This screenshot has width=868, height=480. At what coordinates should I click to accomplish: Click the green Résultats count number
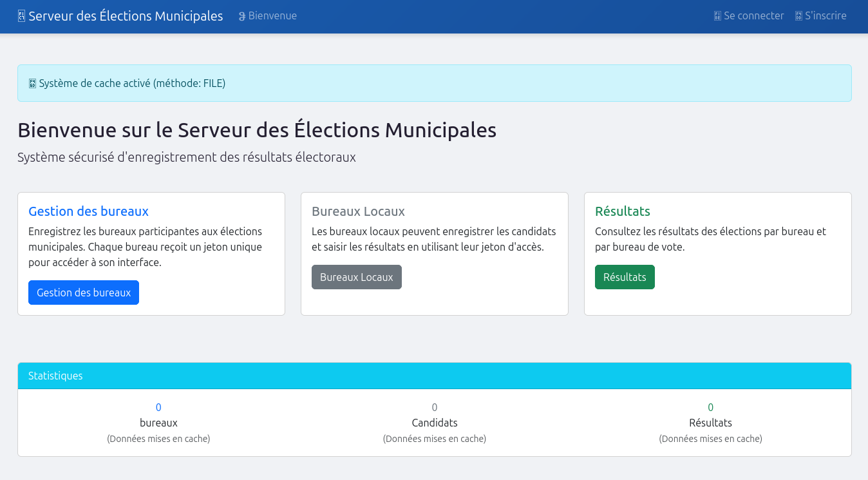pos(710,407)
